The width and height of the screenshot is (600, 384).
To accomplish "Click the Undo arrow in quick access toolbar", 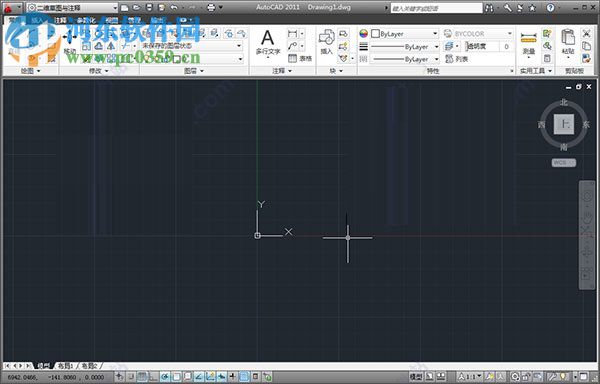I will click(174, 7).
